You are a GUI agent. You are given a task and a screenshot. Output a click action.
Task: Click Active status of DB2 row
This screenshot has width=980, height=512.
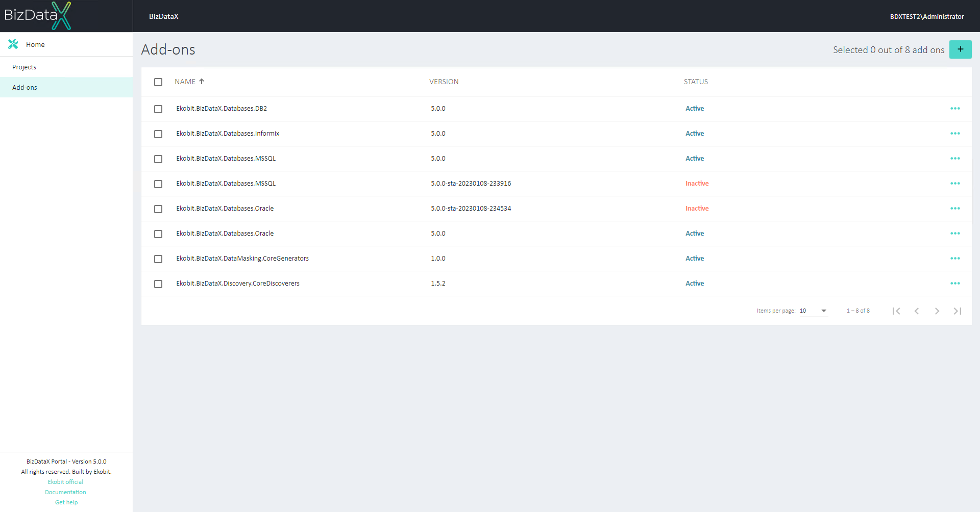(x=695, y=109)
